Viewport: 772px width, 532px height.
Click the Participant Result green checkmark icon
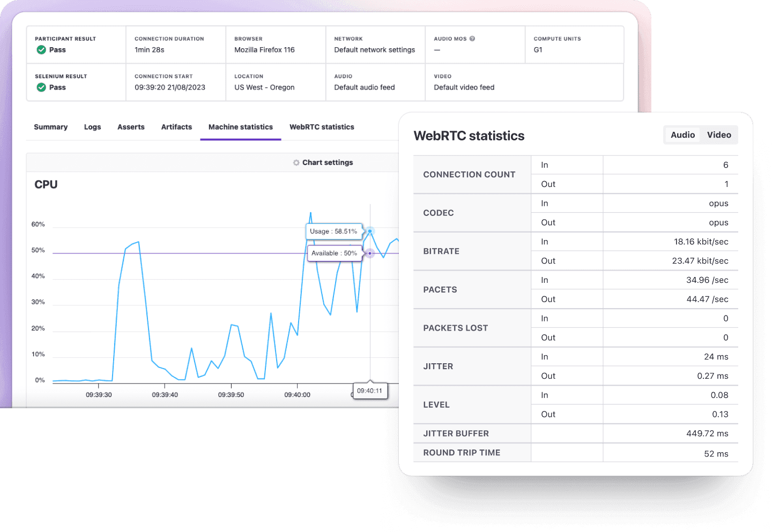tap(41, 50)
